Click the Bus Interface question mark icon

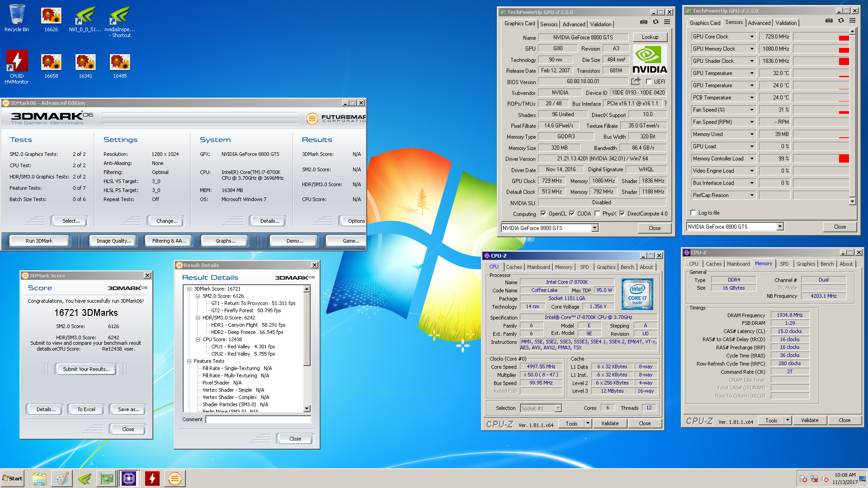point(665,103)
